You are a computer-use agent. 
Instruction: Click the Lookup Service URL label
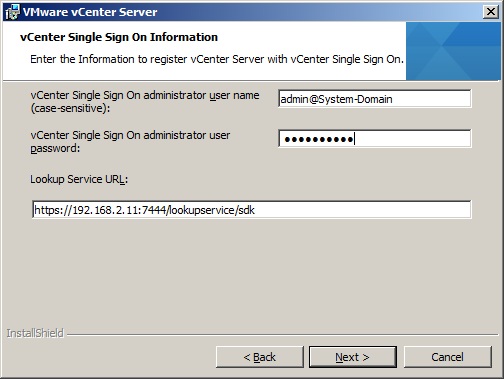coord(79,179)
